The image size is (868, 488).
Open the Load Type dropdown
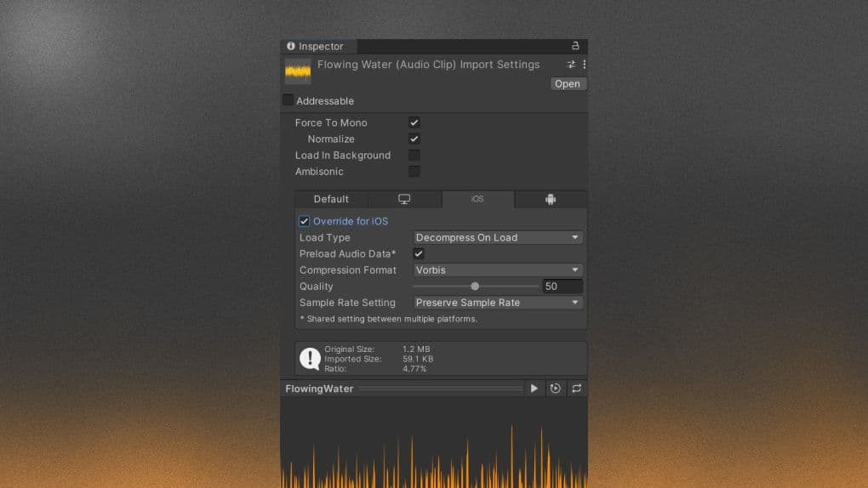pyautogui.click(x=498, y=237)
